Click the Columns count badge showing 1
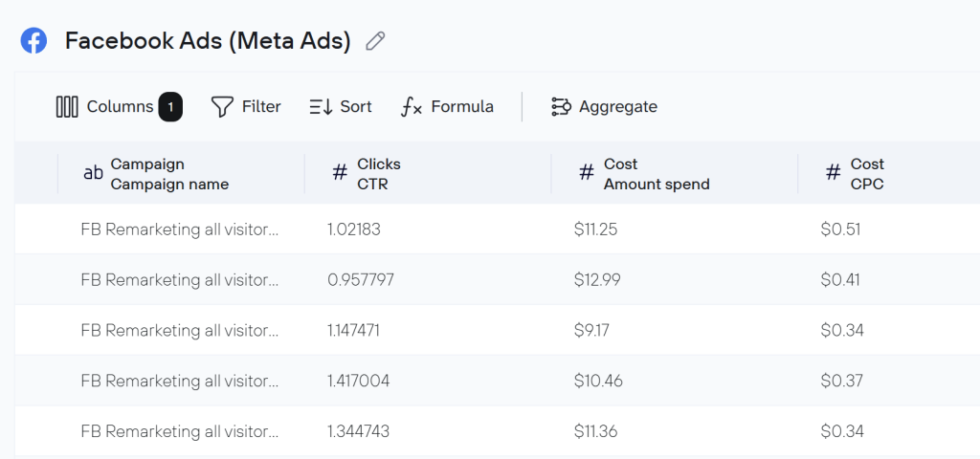The image size is (980, 459). [170, 107]
